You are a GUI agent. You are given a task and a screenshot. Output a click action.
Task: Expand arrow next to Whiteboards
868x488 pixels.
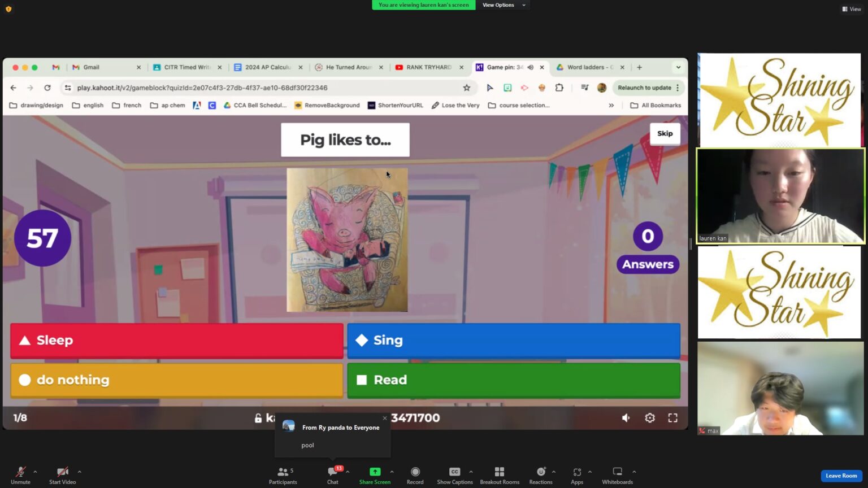(634, 472)
